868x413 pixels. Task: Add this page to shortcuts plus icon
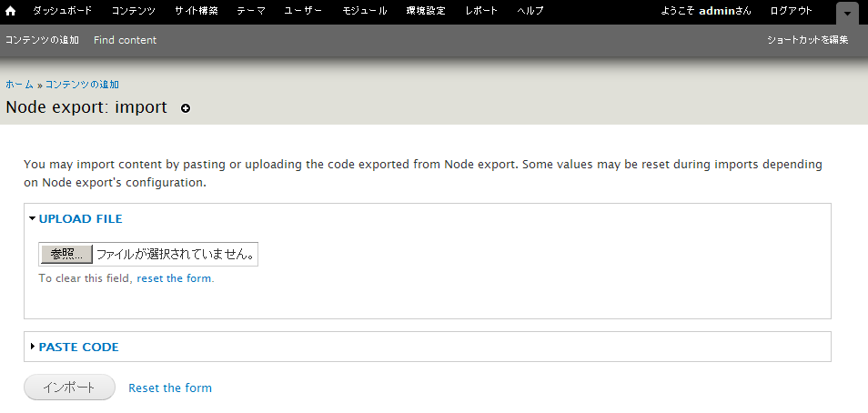186,108
